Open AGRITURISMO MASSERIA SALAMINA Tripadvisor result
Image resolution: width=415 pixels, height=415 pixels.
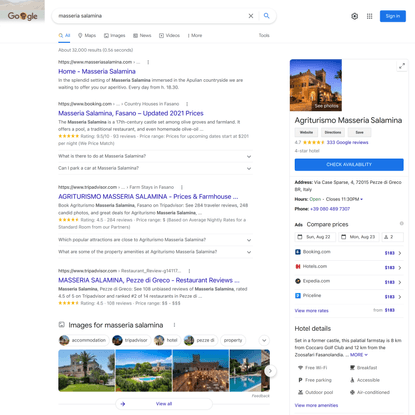[148, 197]
